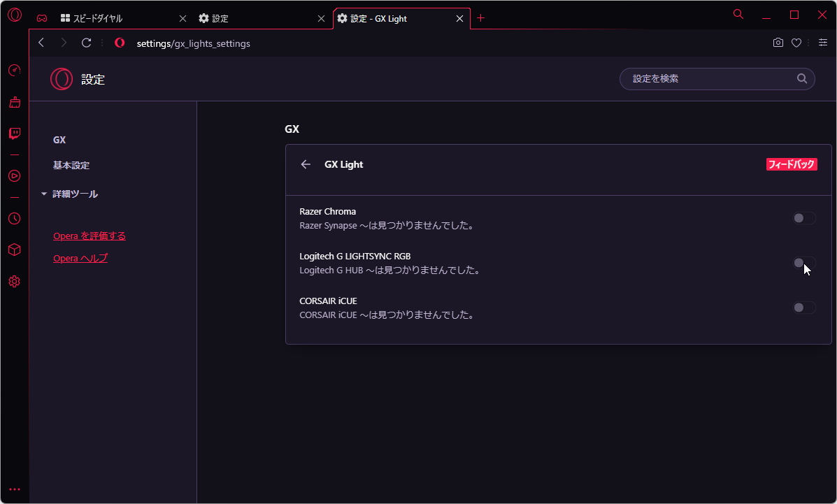This screenshot has height=504, width=837.
Task: Reload the current page
Action: (86, 43)
